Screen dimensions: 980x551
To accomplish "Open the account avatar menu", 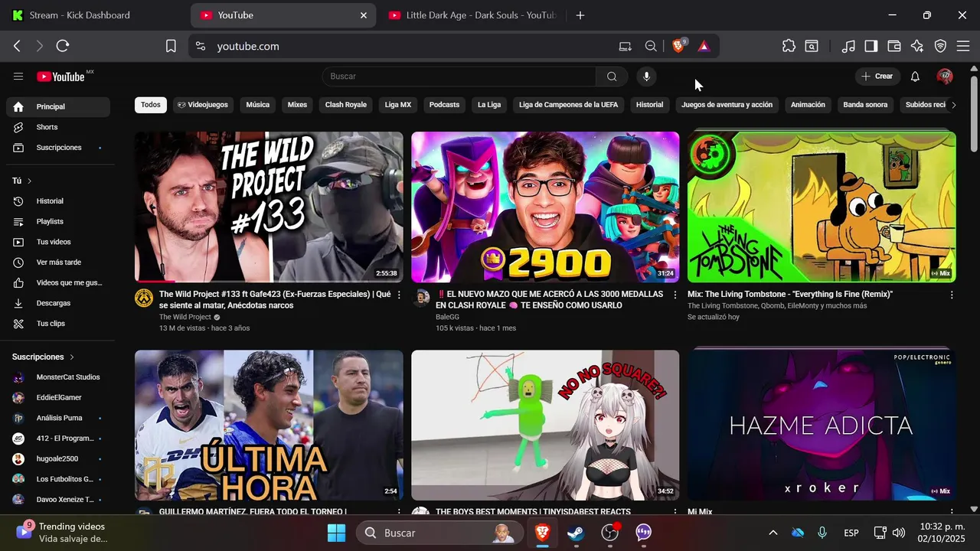I will pyautogui.click(x=945, y=77).
